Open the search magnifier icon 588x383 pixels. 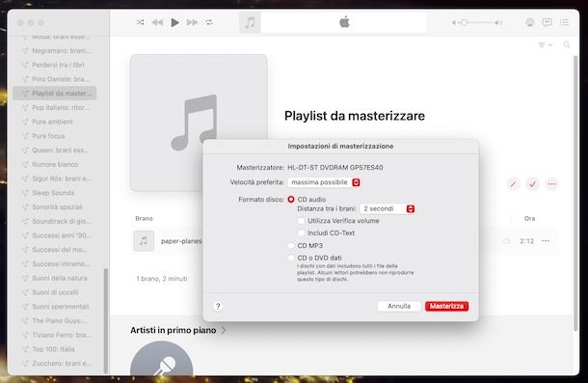567,44
